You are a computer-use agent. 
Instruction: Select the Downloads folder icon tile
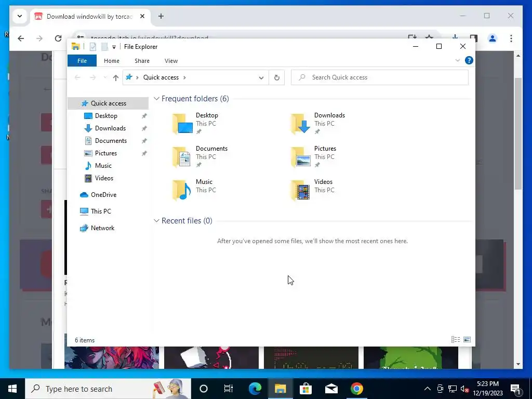(301, 124)
